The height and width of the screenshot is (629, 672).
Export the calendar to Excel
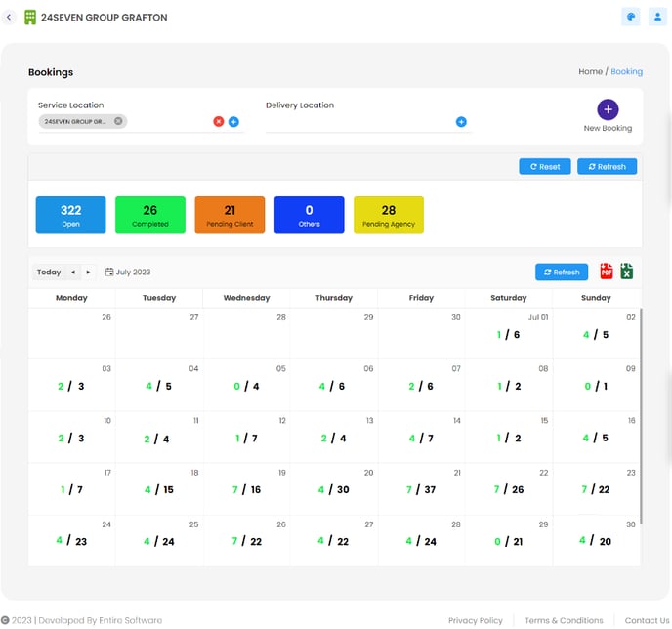click(626, 272)
